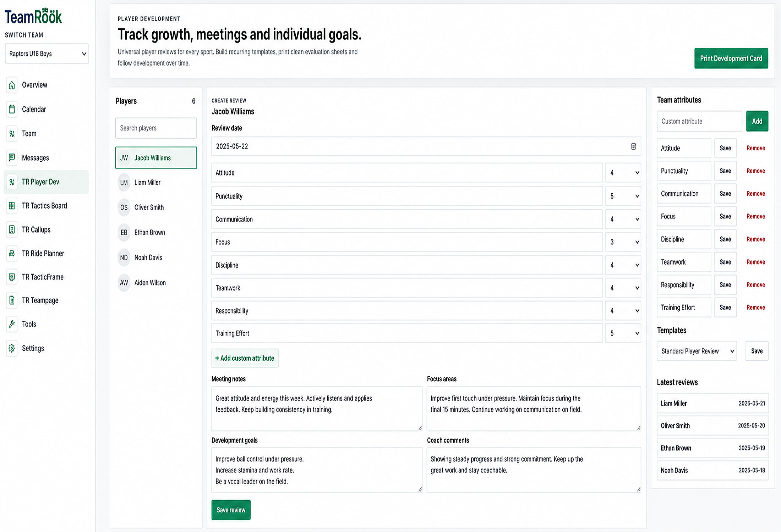The height and width of the screenshot is (532, 781).
Task: Click the Messages chat icon
Action: (12, 158)
